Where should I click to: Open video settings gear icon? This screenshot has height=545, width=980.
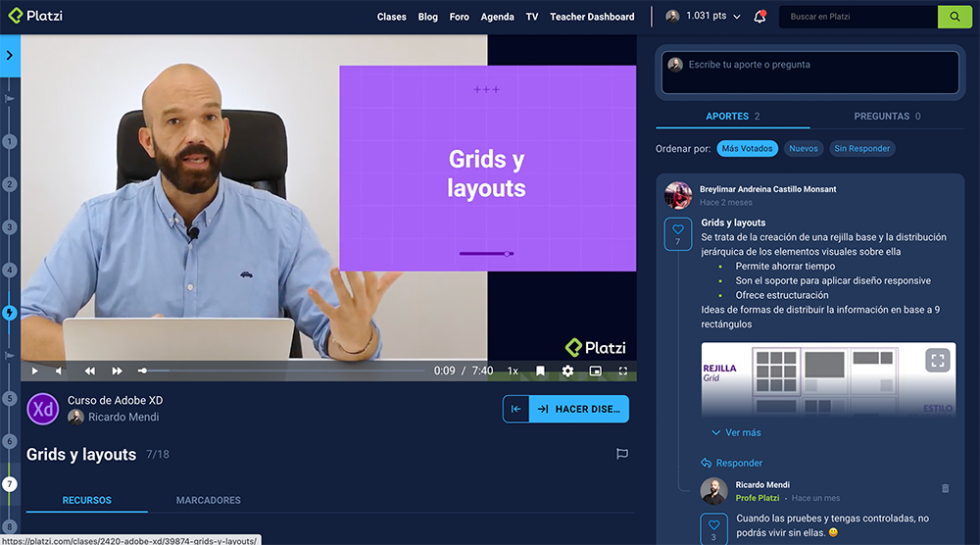567,371
